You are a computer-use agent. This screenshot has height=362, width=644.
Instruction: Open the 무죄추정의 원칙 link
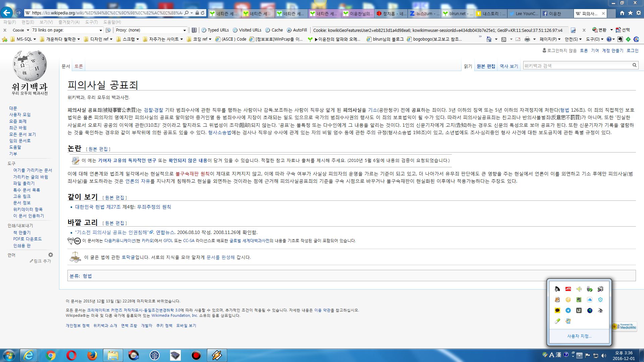(154, 207)
